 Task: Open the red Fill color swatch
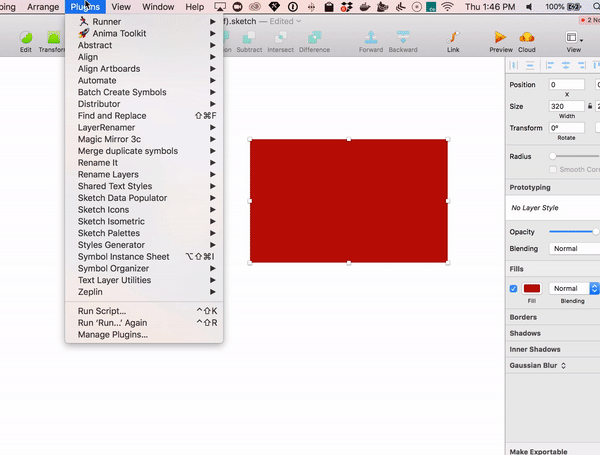[x=532, y=288]
